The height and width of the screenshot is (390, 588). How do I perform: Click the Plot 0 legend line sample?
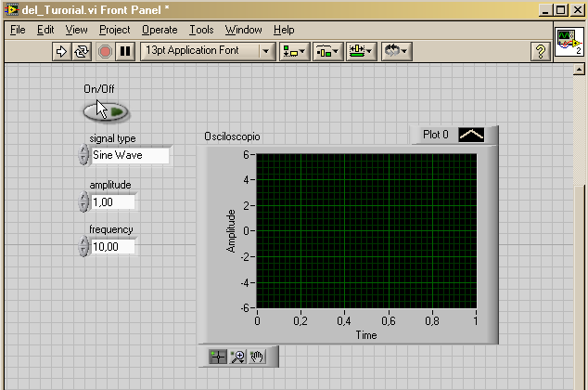(x=471, y=135)
